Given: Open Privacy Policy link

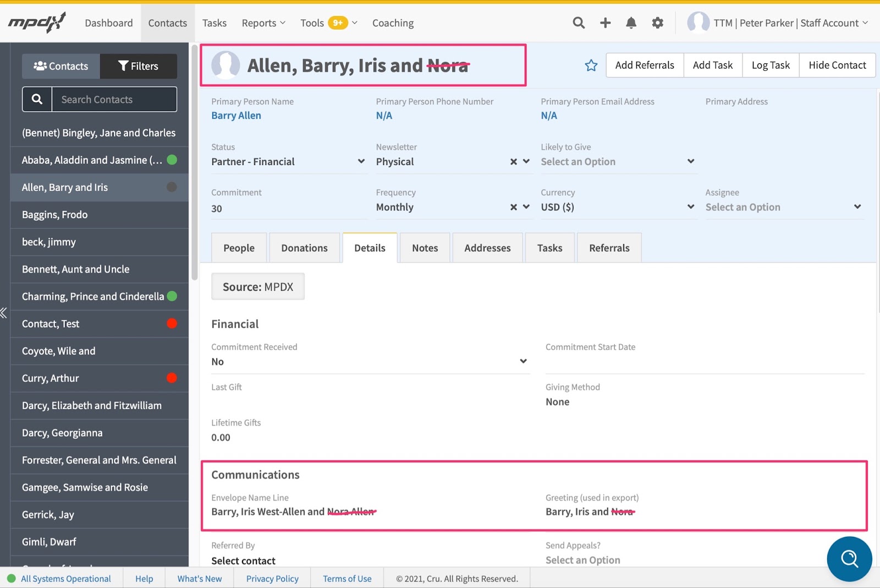Looking at the screenshot, I should tap(272, 579).
